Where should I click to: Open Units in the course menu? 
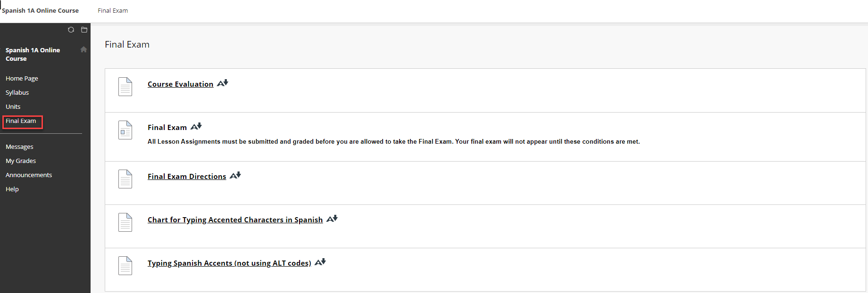(13, 106)
